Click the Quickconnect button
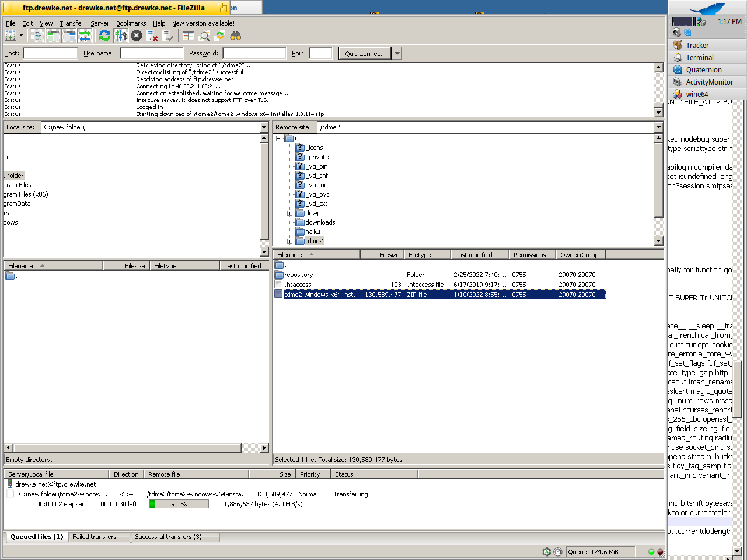Screen dimensions: 747x560 click(x=364, y=53)
